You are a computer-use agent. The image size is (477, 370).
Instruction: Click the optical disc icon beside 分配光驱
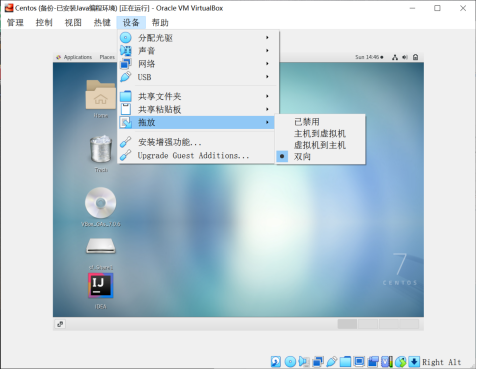click(x=126, y=38)
